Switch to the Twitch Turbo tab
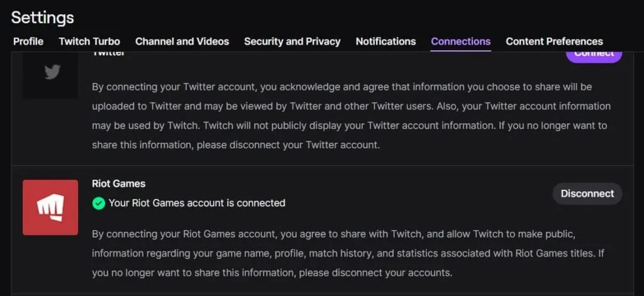The width and height of the screenshot is (644, 296). pos(89,41)
